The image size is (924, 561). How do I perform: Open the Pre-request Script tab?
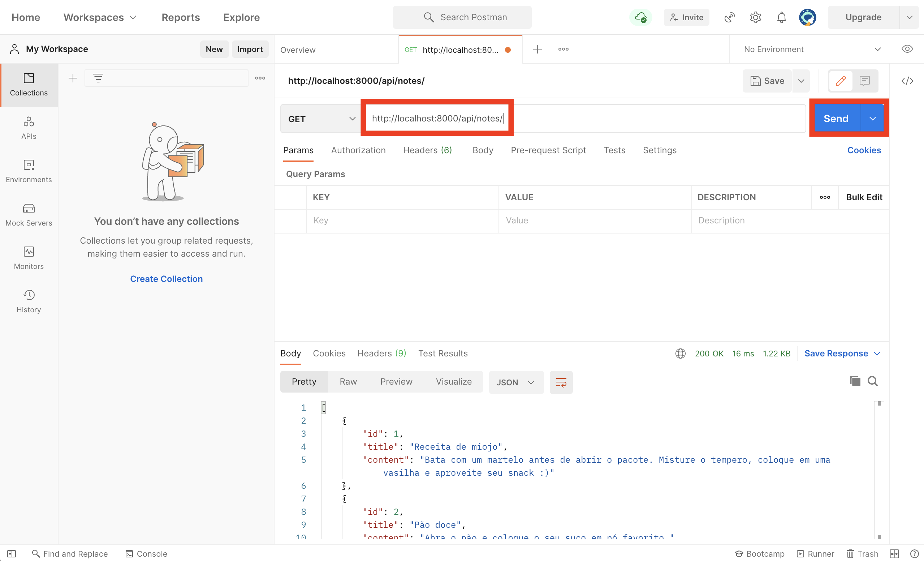coord(548,150)
